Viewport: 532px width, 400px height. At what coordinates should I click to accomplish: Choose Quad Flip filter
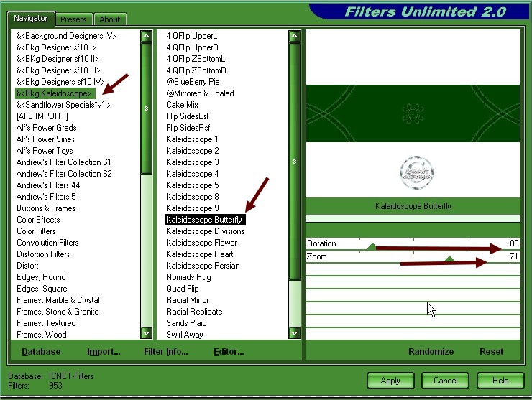[183, 289]
